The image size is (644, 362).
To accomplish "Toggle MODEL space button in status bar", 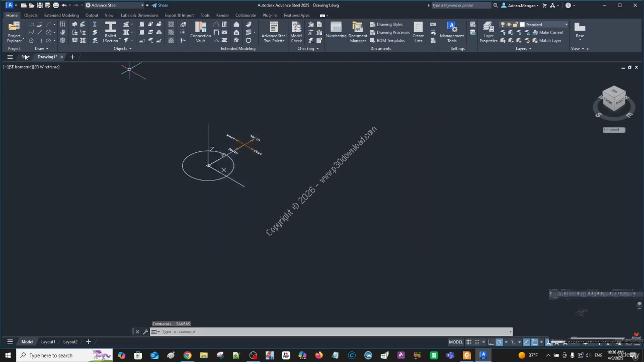I will click(x=456, y=342).
